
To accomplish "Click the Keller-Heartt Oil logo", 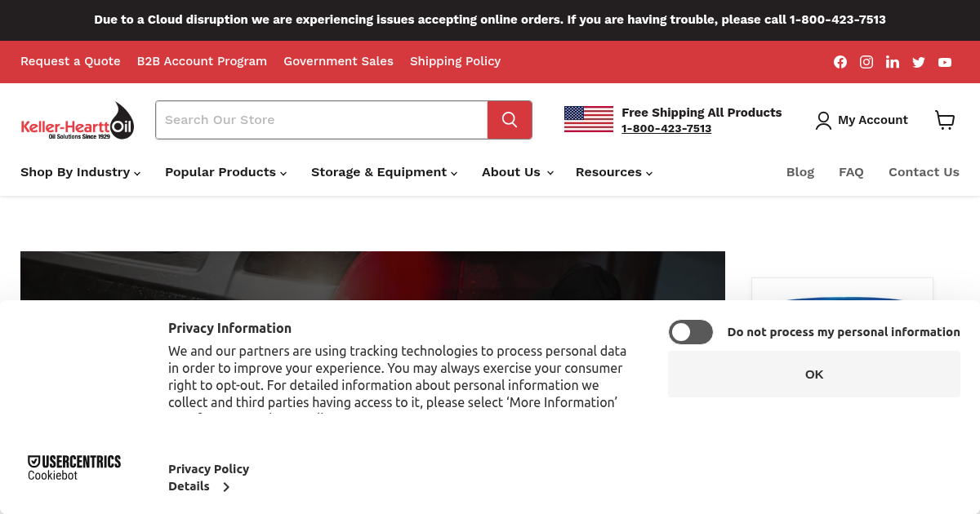I will point(77,121).
